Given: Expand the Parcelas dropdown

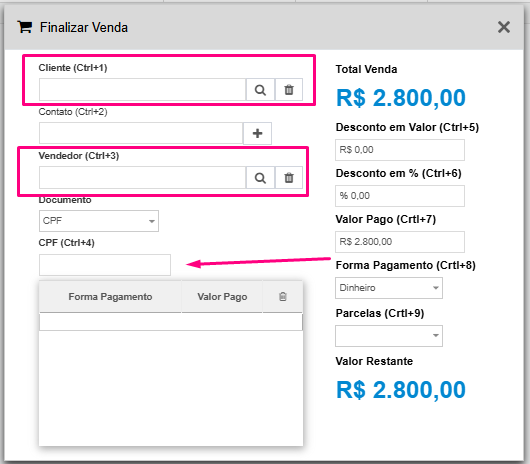Looking at the screenshot, I should click(389, 336).
